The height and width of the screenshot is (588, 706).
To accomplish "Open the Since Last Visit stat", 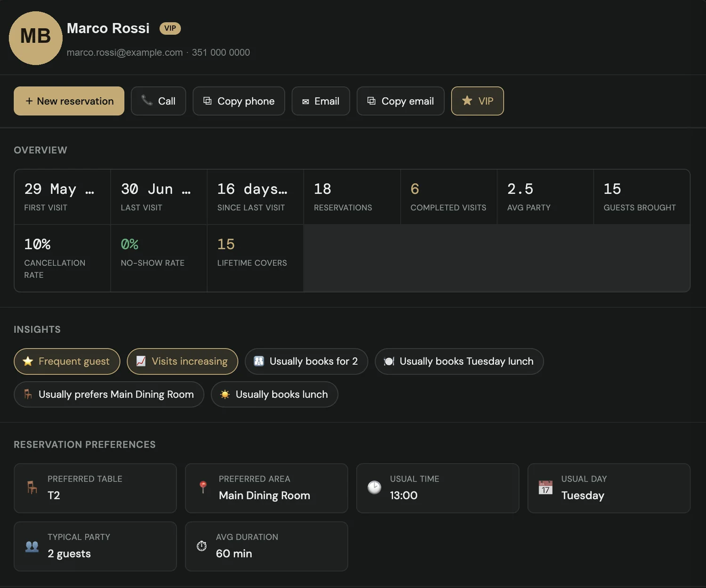I will pyautogui.click(x=256, y=197).
